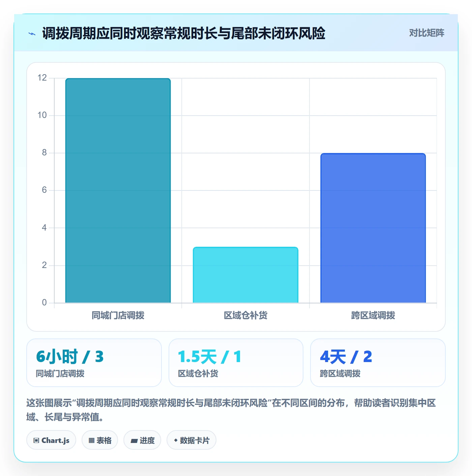
Task: Click the y-axis value 4
Action: click(x=44, y=228)
